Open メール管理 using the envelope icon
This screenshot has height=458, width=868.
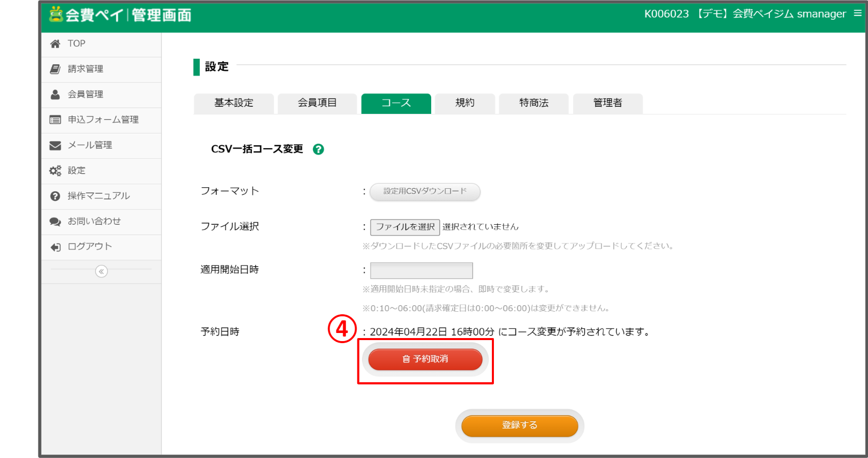click(56, 145)
